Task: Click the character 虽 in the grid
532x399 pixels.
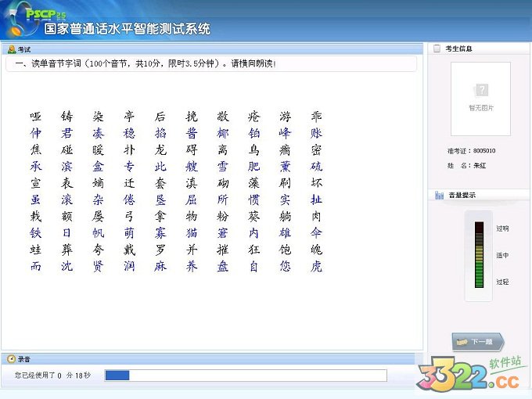Action: [36, 199]
